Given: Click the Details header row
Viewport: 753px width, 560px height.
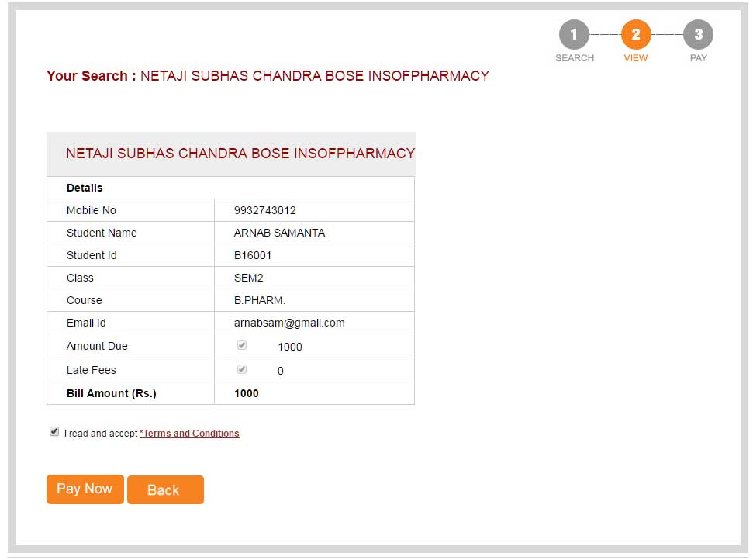Looking at the screenshot, I should pyautogui.click(x=230, y=188).
